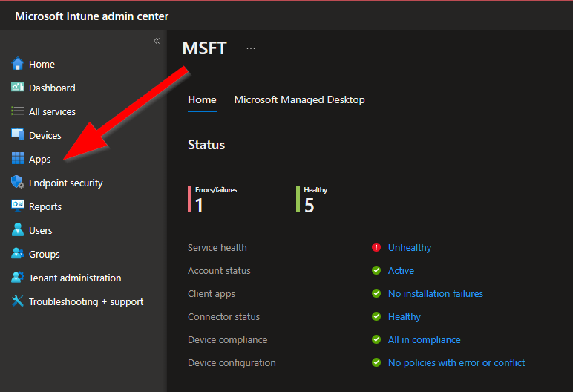Open Groups in the sidebar
Image resolution: width=573 pixels, height=392 pixels.
pos(45,254)
